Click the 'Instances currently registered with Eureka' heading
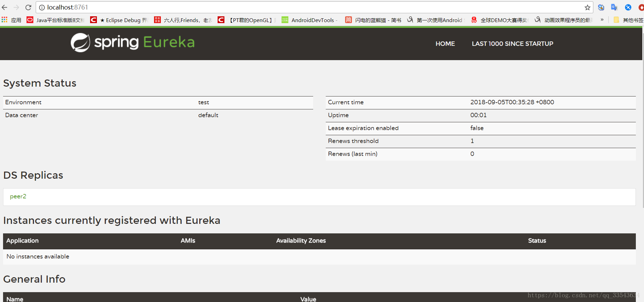 tap(112, 220)
